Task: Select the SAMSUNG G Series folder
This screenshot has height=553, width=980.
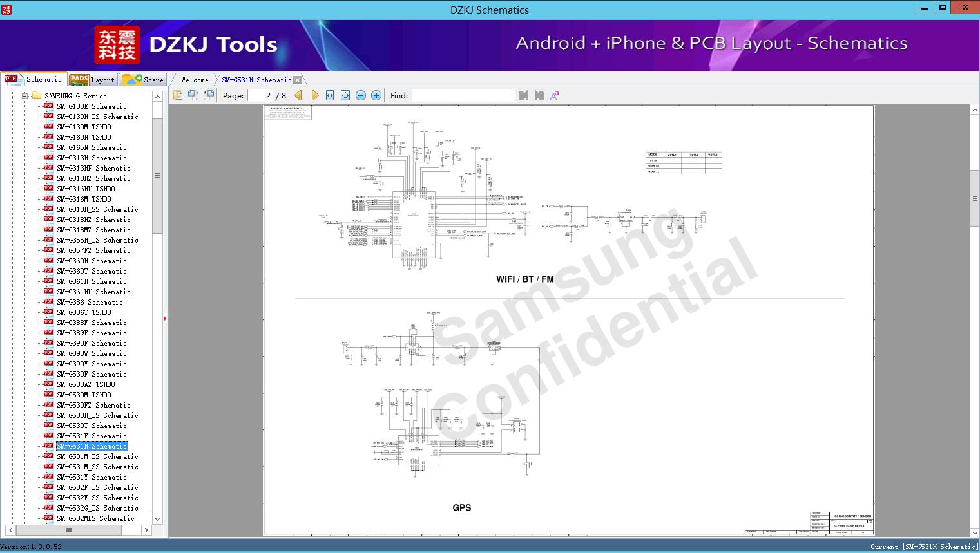Action: click(x=75, y=96)
